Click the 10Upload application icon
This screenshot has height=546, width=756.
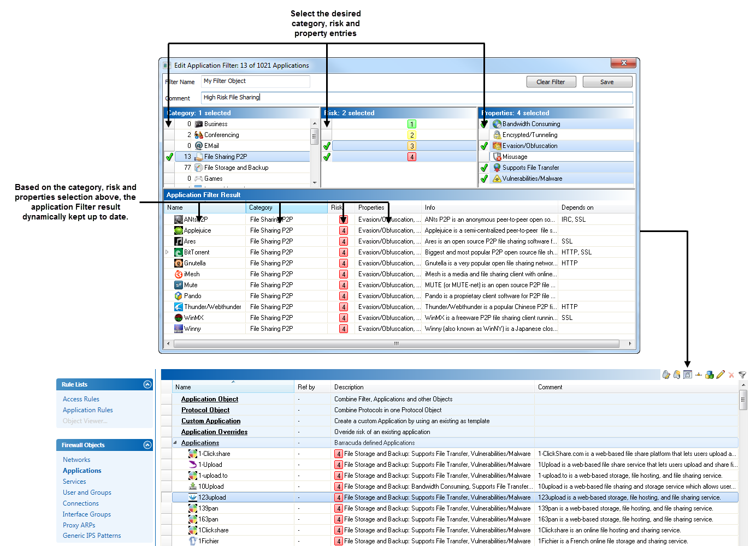193,486
